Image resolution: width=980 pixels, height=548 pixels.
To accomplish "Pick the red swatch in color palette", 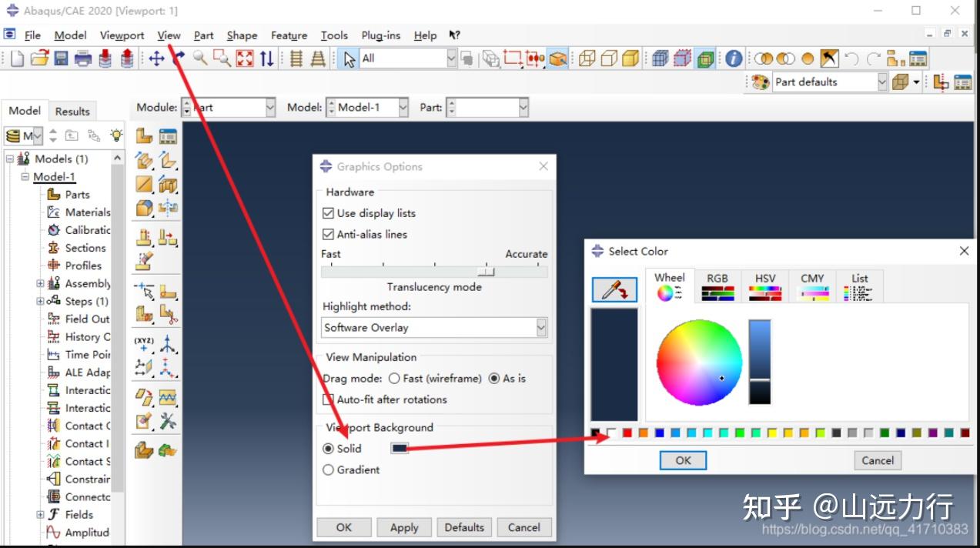I will coord(627,433).
